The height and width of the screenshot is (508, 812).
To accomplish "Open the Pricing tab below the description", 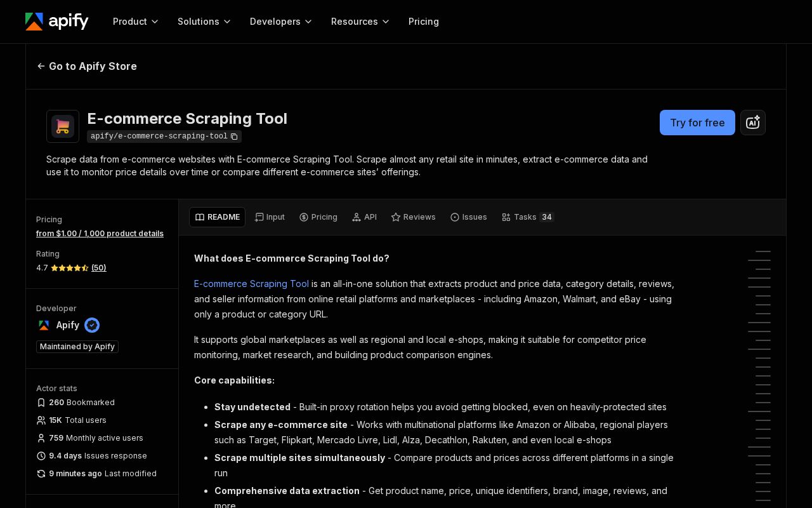I will 318,217.
